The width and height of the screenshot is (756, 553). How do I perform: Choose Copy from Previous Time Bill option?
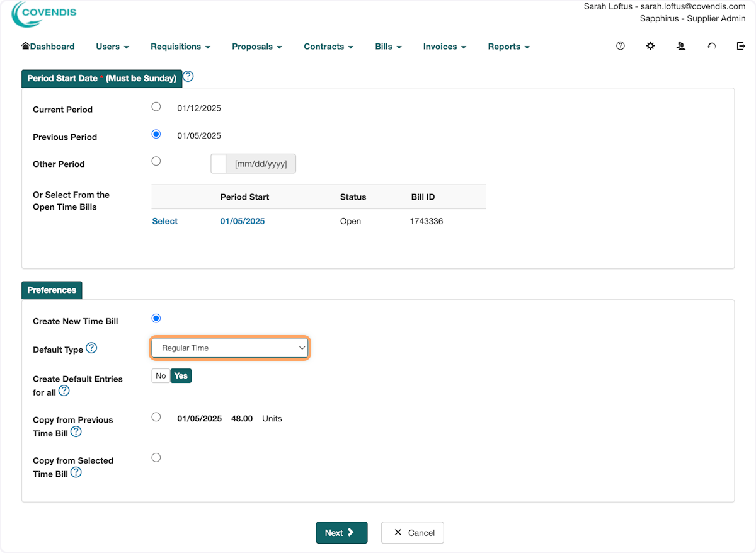click(x=156, y=416)
